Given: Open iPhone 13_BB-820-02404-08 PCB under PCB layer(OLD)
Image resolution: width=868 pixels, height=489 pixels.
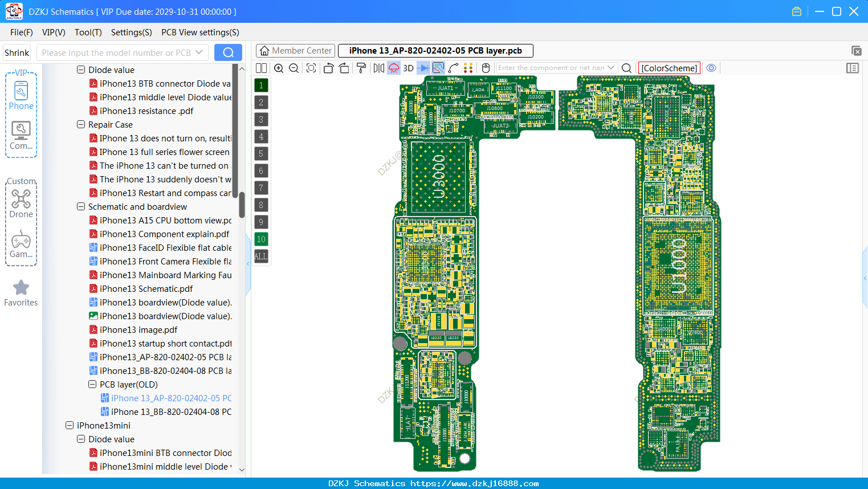Looking at the screenshot, I should point(171,411).
